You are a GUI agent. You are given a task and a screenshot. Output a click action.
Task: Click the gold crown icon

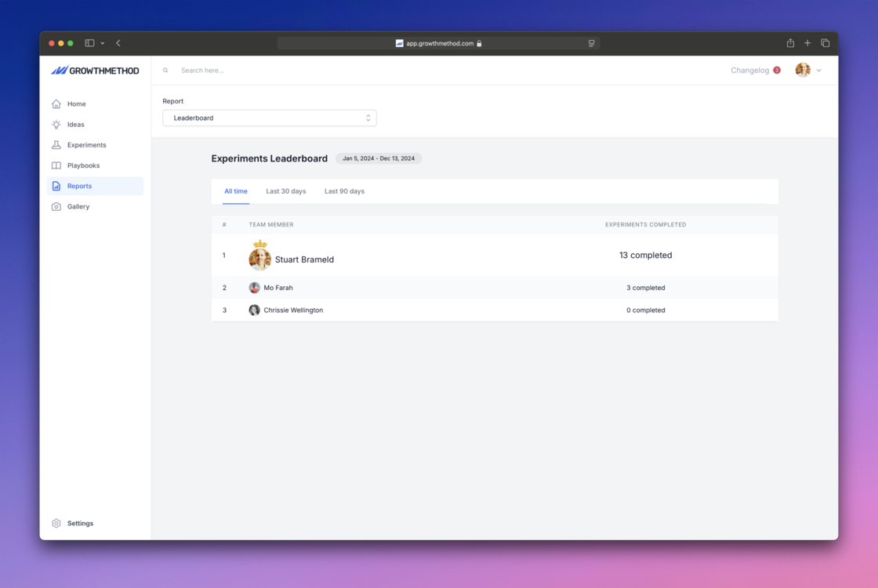(259, 244)
